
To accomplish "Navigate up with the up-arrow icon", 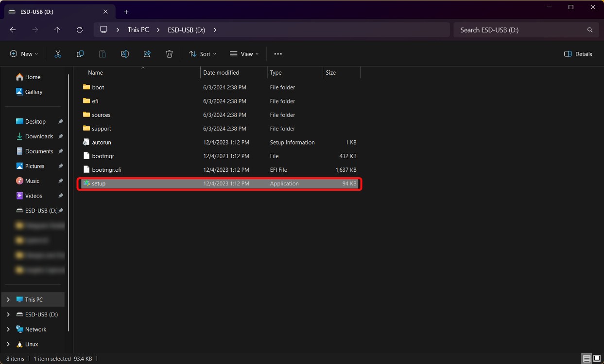I will (x=57, y=30).
